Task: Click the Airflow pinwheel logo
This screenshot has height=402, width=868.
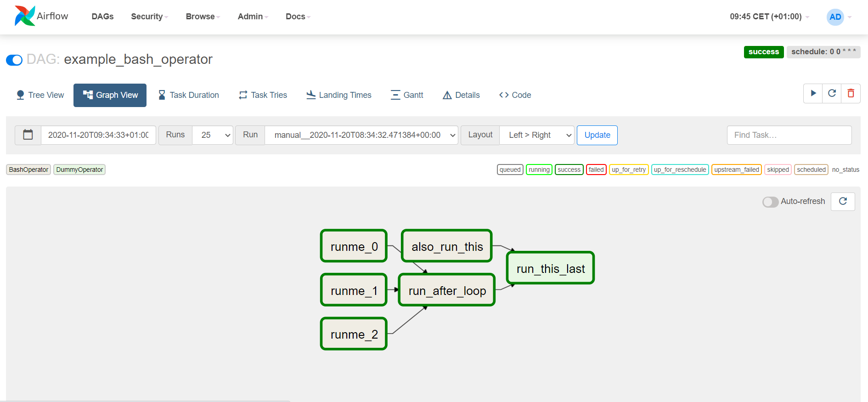Action: click(x=24, y=16)
